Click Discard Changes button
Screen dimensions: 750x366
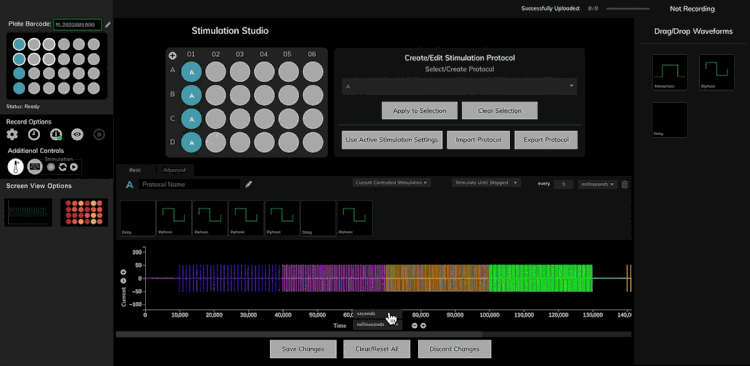454,349
